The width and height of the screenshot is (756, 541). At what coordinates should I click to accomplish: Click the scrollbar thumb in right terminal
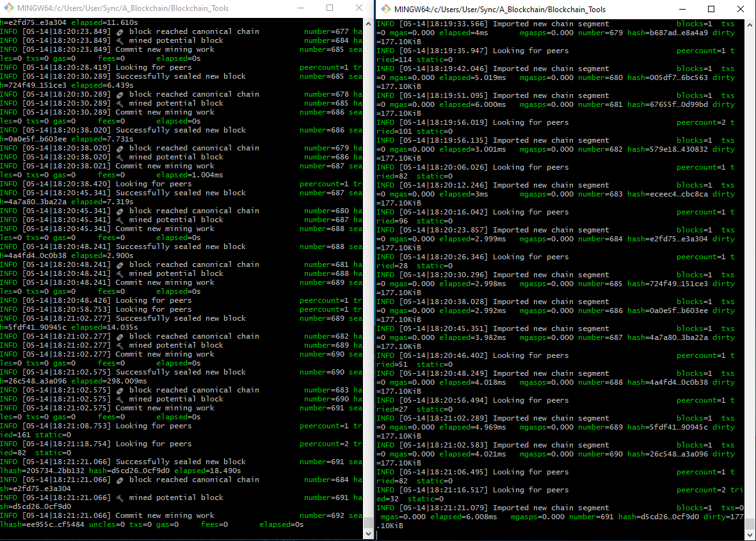750,524
